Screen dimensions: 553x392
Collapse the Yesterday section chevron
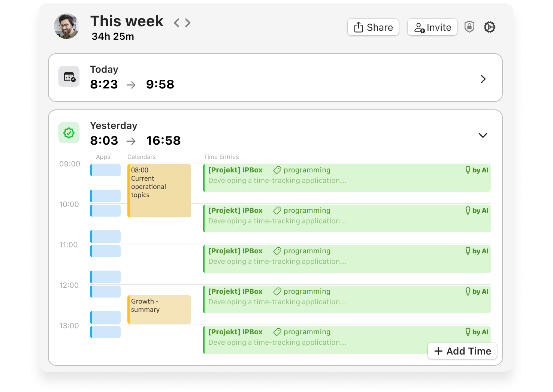483,135
